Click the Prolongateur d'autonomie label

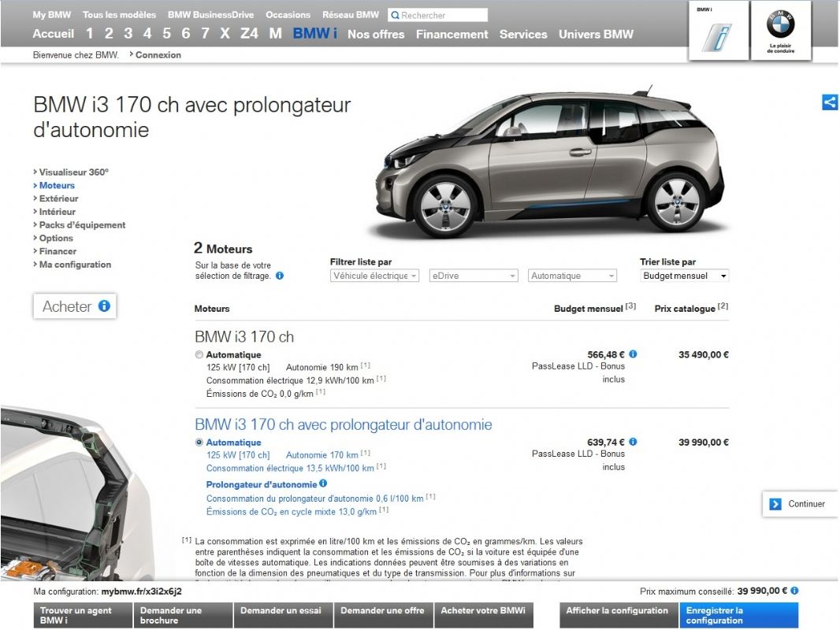tap(262, 484)
